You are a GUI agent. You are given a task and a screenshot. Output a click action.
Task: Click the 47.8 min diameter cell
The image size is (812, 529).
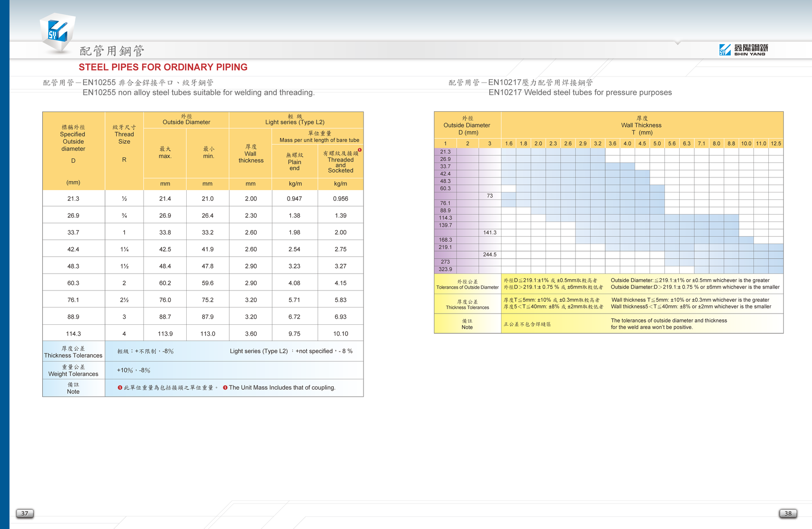click(208, 266)
